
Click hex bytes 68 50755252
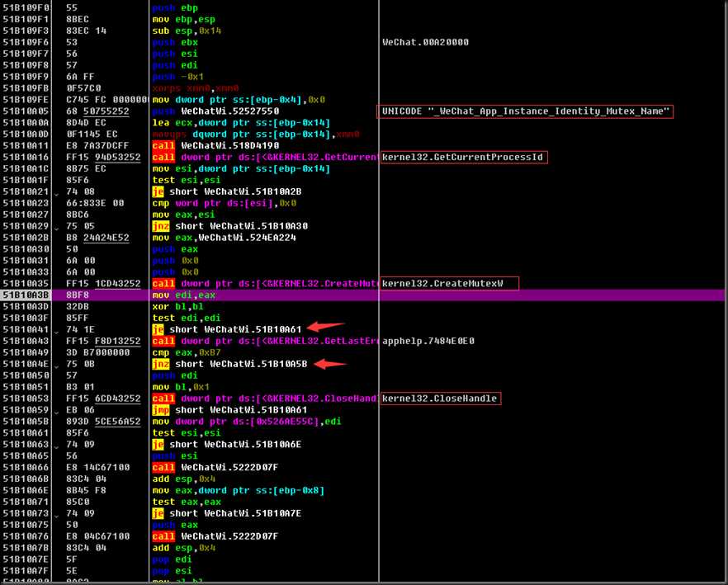click(x=97, y=111)
